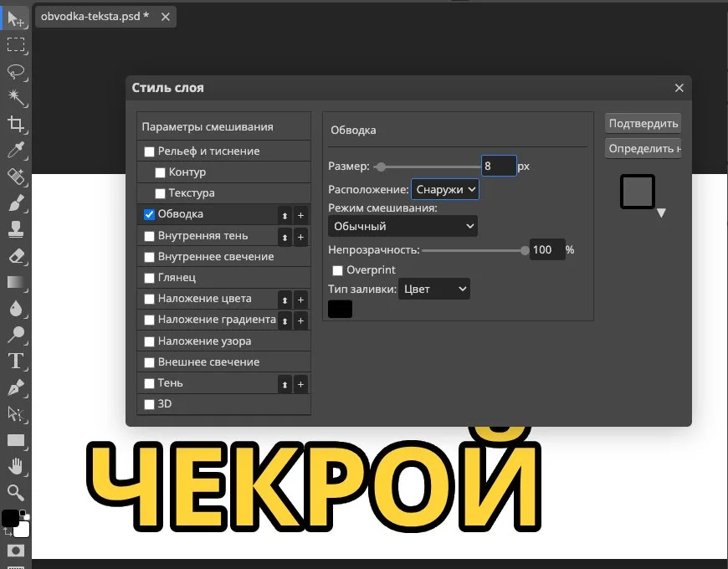Enable the Глянец checkbox
This screenshot has height=569, width=728.
pyautogui.click(x=149, y=278)
